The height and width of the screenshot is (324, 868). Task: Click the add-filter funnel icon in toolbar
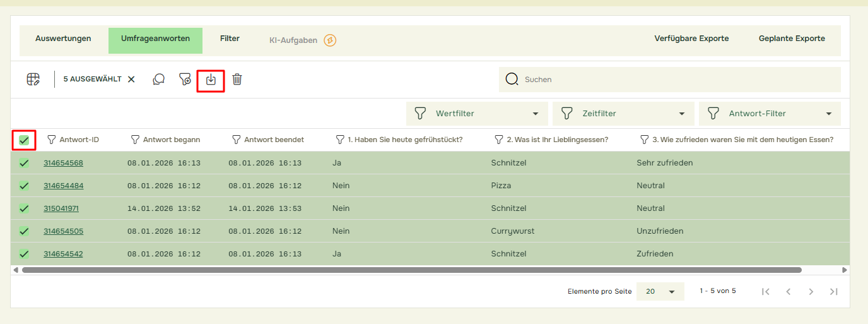point(185,80)
